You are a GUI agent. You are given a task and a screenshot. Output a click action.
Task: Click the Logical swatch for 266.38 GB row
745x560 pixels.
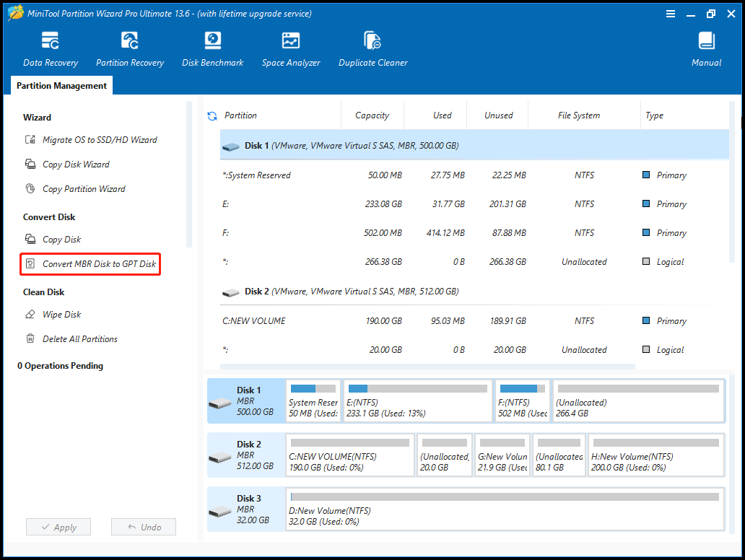(645, 261)
